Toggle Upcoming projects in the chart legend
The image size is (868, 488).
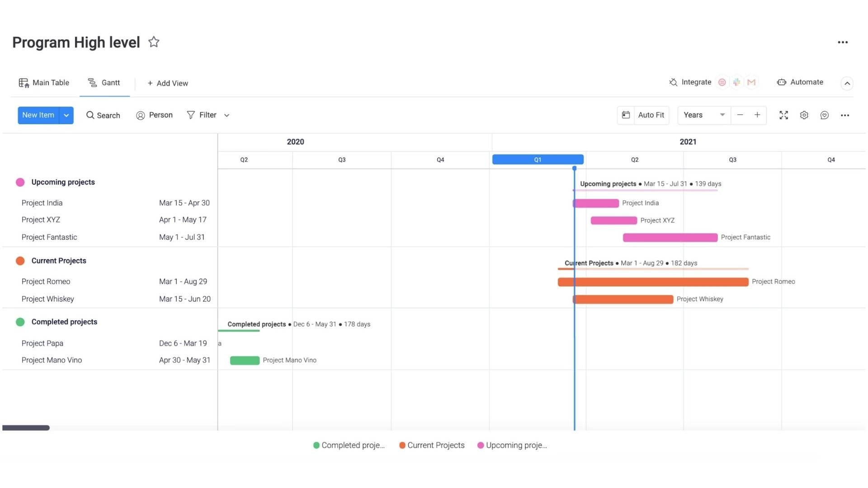coord(512,445)
